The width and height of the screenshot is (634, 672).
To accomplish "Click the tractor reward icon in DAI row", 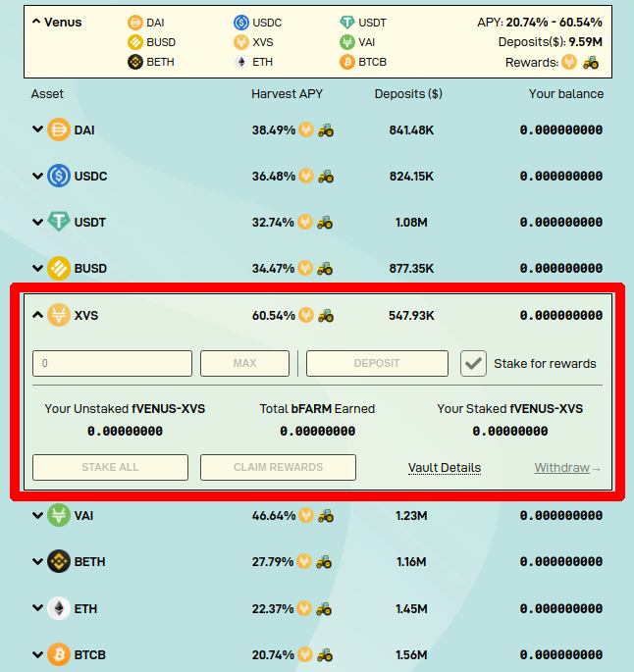I will [x=326, y=129].
